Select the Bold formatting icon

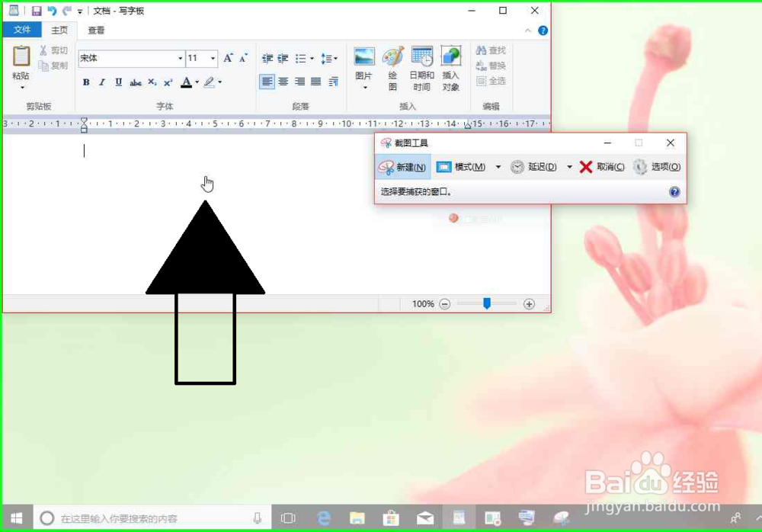[86, 82]
